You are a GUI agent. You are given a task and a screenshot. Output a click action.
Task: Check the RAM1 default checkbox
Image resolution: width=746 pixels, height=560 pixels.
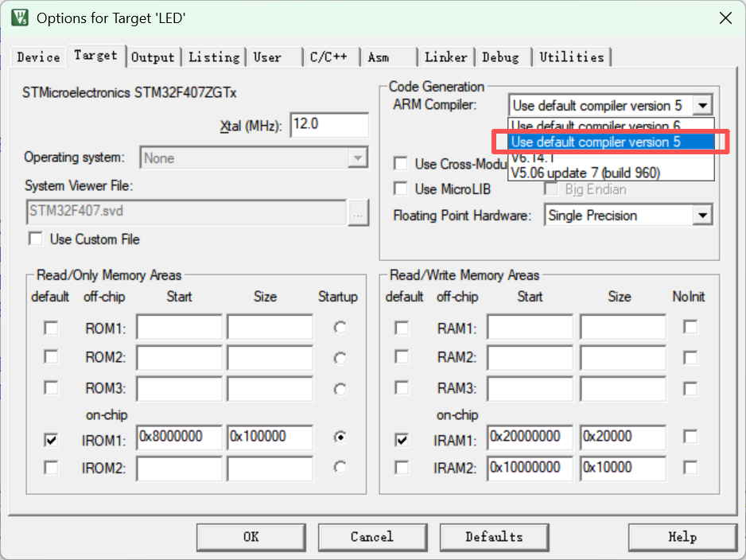click(402, 329)
